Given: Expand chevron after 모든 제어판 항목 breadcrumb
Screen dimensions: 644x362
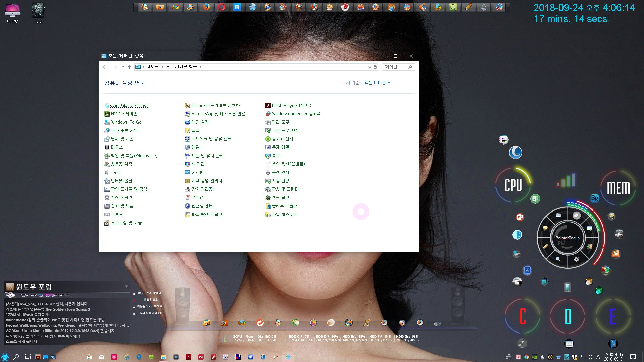Looking at the screenshot, I should [201, 67].
